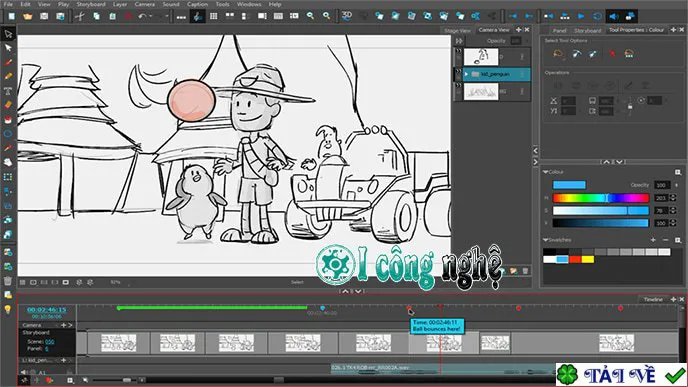Screen dimensions: 688x387
Task: Click the red X icon in Select Tool Options
Action: (x=612, y=54)
